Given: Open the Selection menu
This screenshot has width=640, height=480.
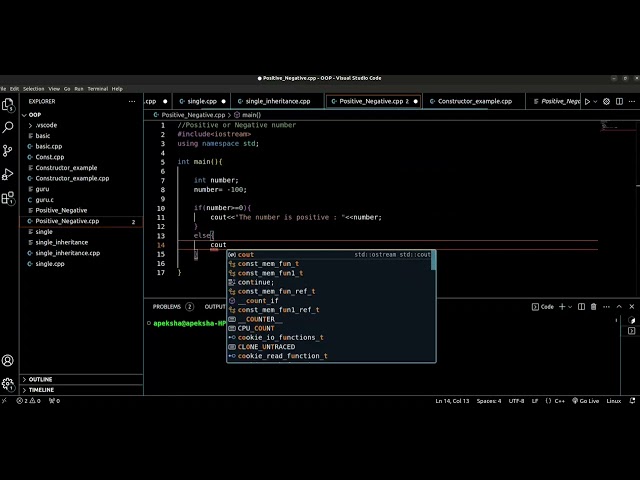Looking at the screenshot, I should tap(33, 89).
